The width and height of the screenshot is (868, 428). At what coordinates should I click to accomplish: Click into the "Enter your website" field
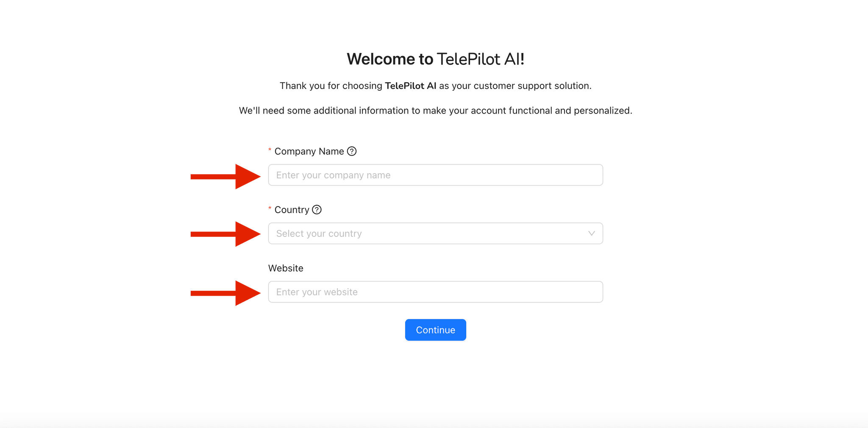pos(435,292)
